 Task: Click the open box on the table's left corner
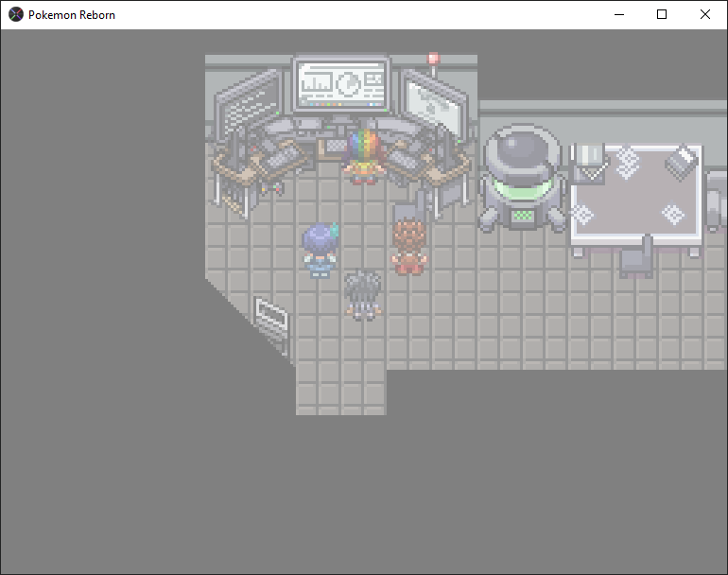(591, 161)
